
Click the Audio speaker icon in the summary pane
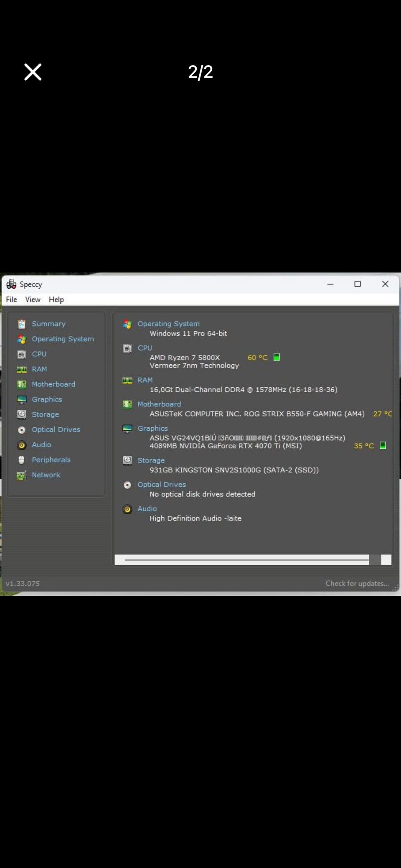pos(127,509)
